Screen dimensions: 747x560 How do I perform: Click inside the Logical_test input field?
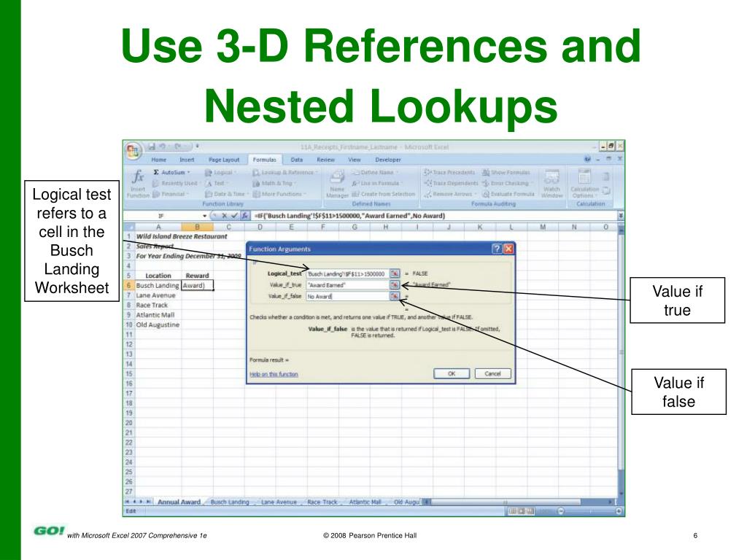coord(348,274)
